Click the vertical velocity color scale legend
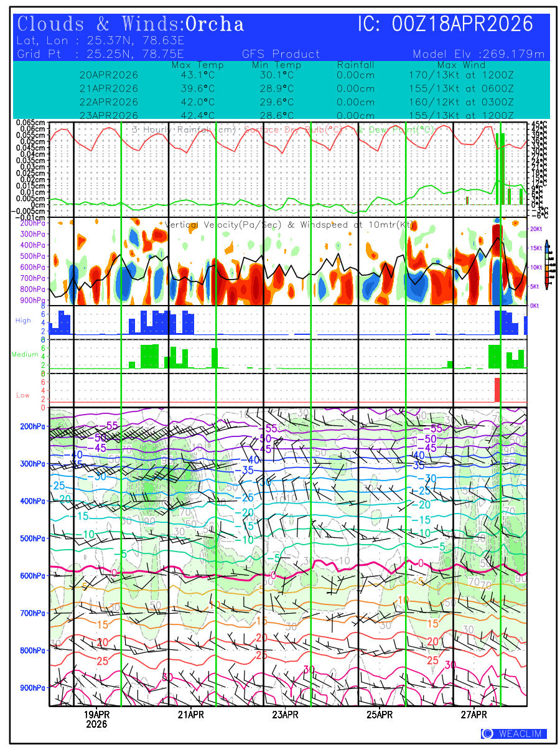Screen dimensions: 560x747 pos(546,265)
